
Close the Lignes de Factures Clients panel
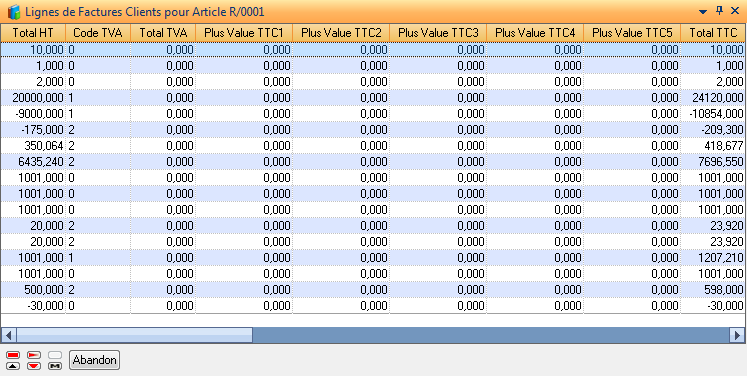[735, 10]
